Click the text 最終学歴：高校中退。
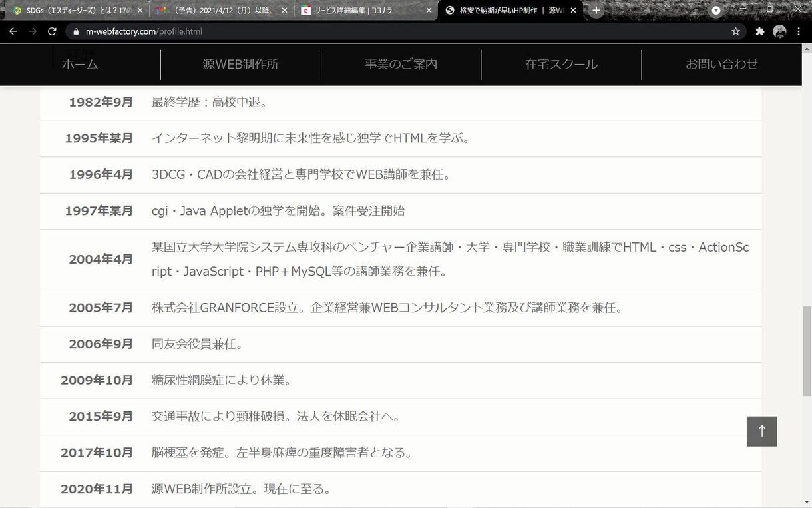Screen dimensions: 812x508 pyautogui.click(x=210, y=102)
